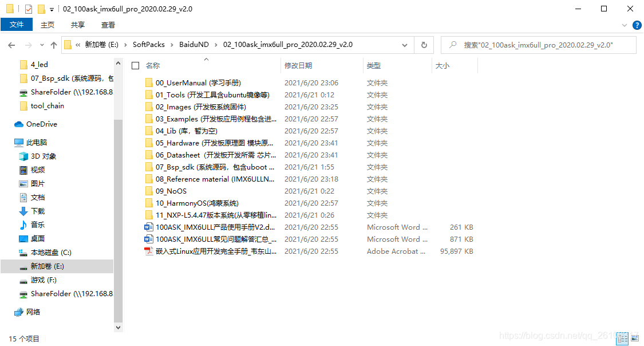Toggle select-all checkbox in header
Screen dimensions: 644x346
[x=136, y=66]
